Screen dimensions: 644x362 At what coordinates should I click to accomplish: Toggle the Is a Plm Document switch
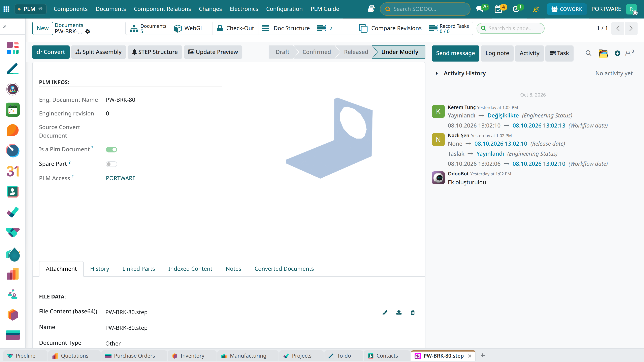pyautogui.click(x=111, y=150)
